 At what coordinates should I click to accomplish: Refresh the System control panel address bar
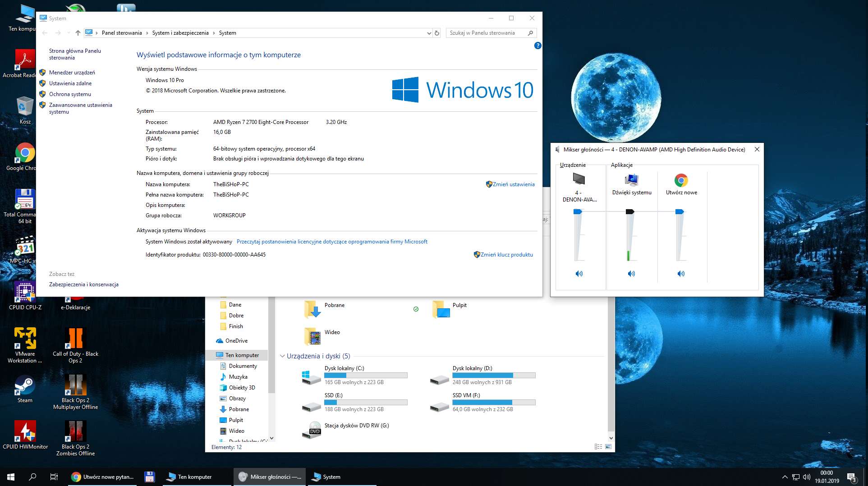(436, 33)
